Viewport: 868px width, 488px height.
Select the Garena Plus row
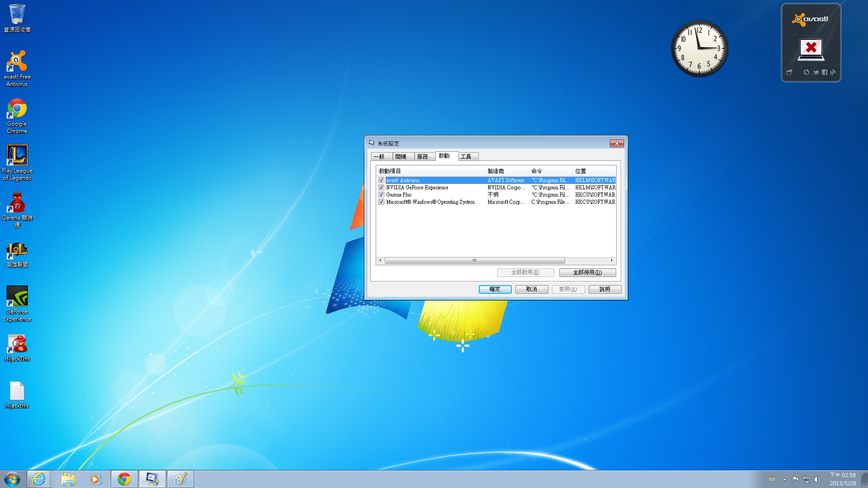tap(497, 195)
